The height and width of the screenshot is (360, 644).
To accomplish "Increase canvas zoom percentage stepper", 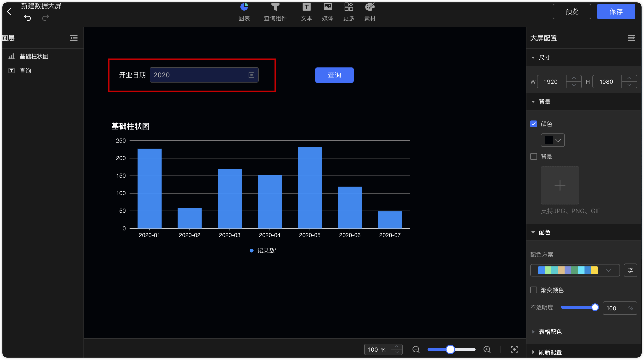I will pyautogui.click(x=396, y=347).
